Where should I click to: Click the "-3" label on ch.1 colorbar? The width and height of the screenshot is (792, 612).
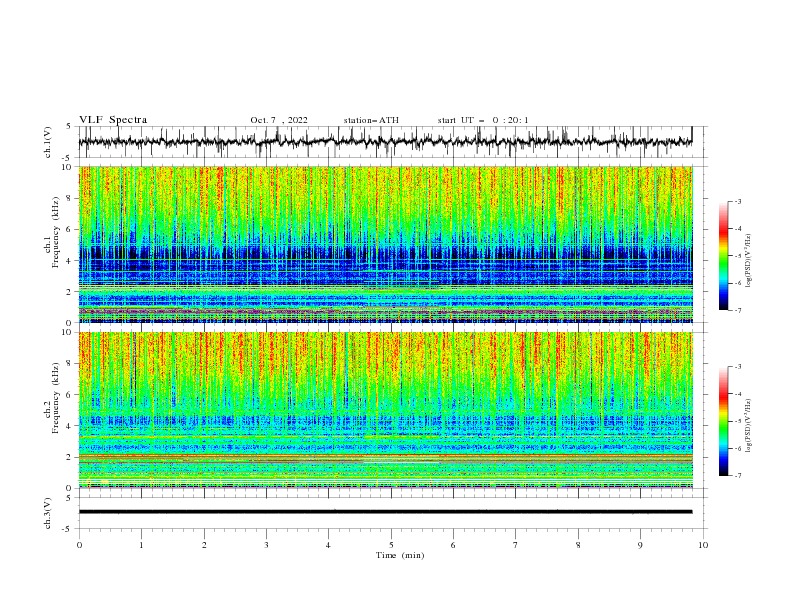(738, 201)
